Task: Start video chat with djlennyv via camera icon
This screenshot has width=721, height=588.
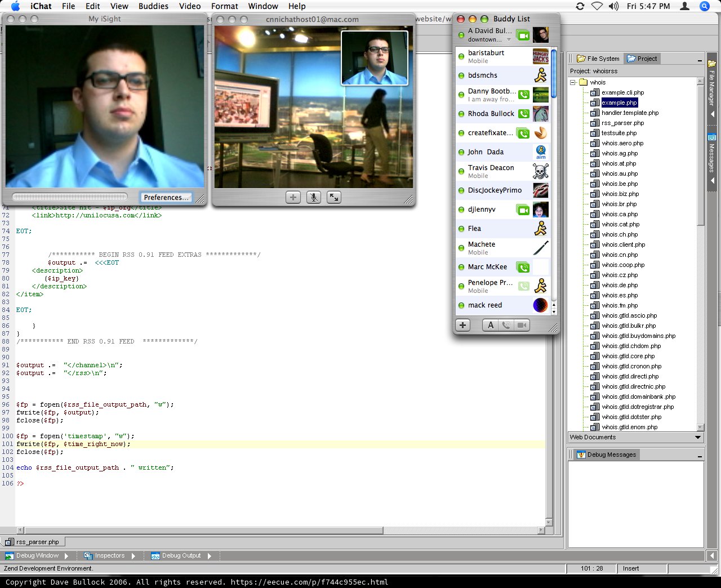Action: [x=523, y=210]
